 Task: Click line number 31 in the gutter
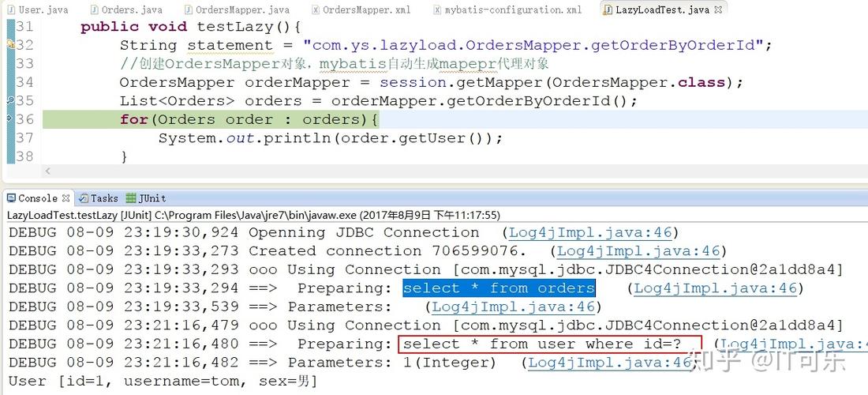(24, 27)
